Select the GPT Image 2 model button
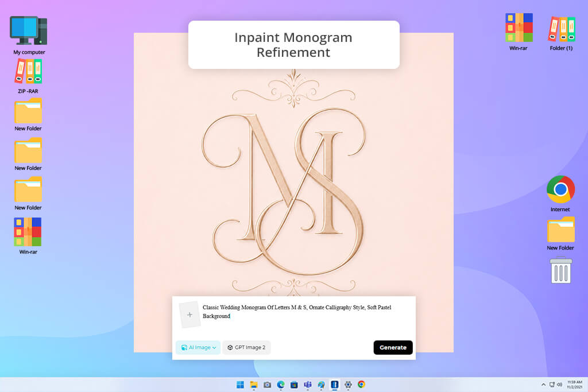588x392 pixels. tap(246, 347)
